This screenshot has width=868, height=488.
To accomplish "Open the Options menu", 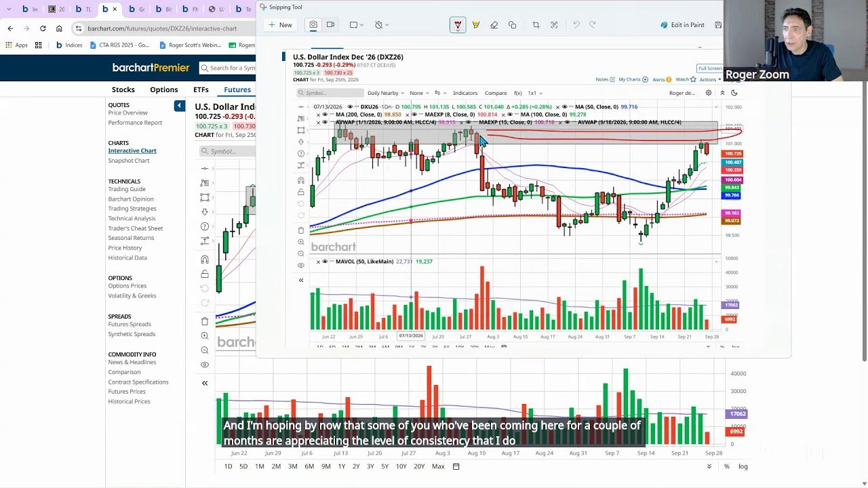I will click(164, 89).
